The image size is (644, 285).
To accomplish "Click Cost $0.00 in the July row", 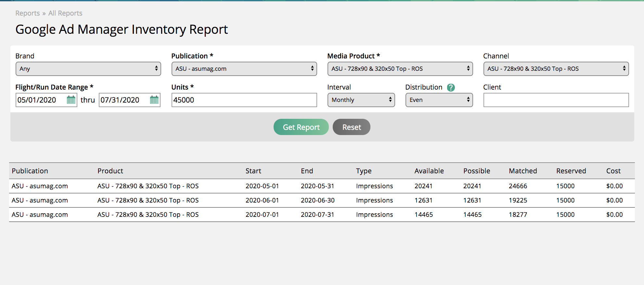I will [614, 215].
